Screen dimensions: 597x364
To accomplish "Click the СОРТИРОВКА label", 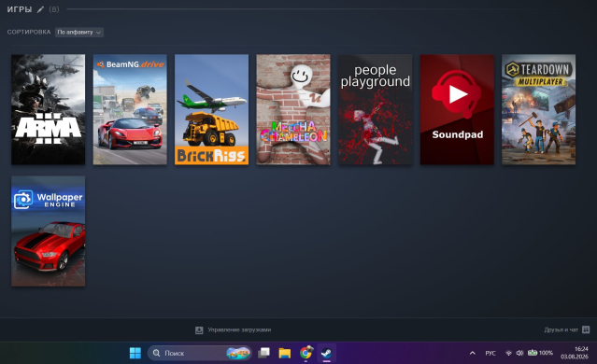I will (x=29, y=32).
